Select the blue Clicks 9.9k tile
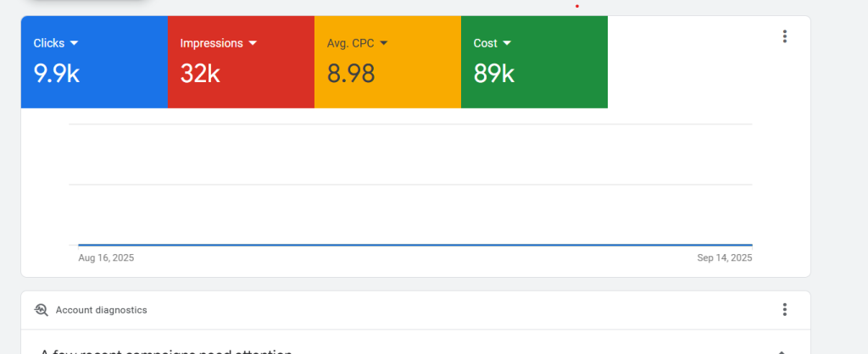The image size is (868, 354). point(94,62)
